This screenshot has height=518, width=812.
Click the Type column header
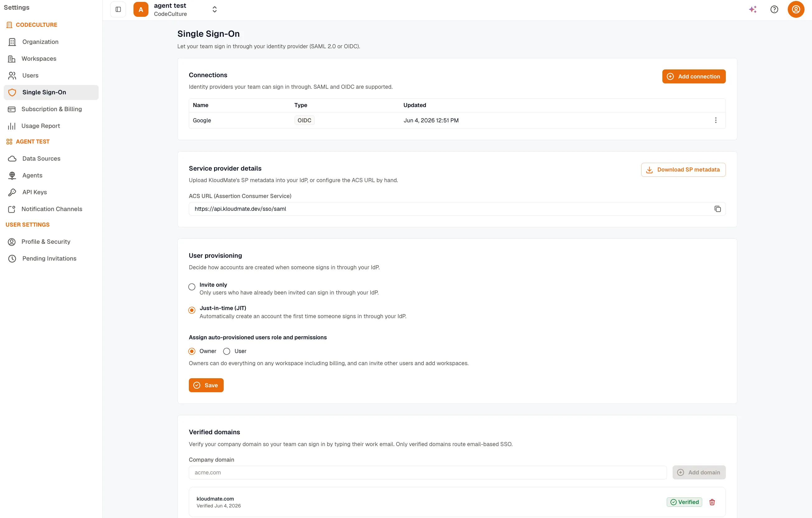click(301, 105)
